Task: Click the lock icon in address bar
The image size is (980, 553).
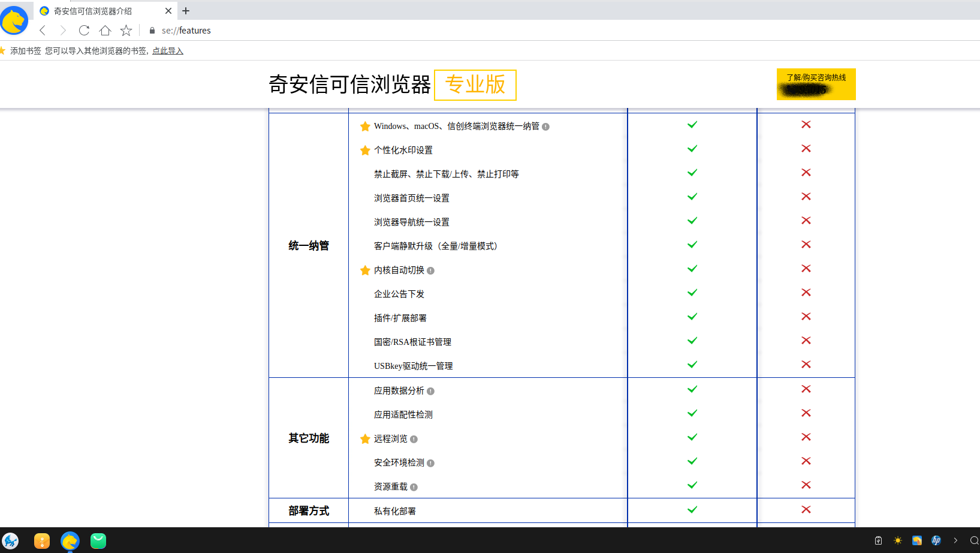Action: [x=152, y=31]
